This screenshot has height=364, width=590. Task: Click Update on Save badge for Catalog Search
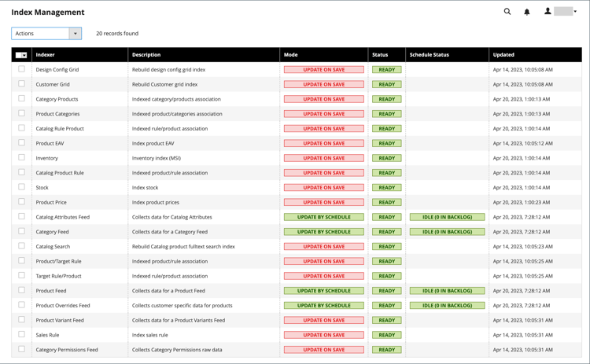(324, 247)
